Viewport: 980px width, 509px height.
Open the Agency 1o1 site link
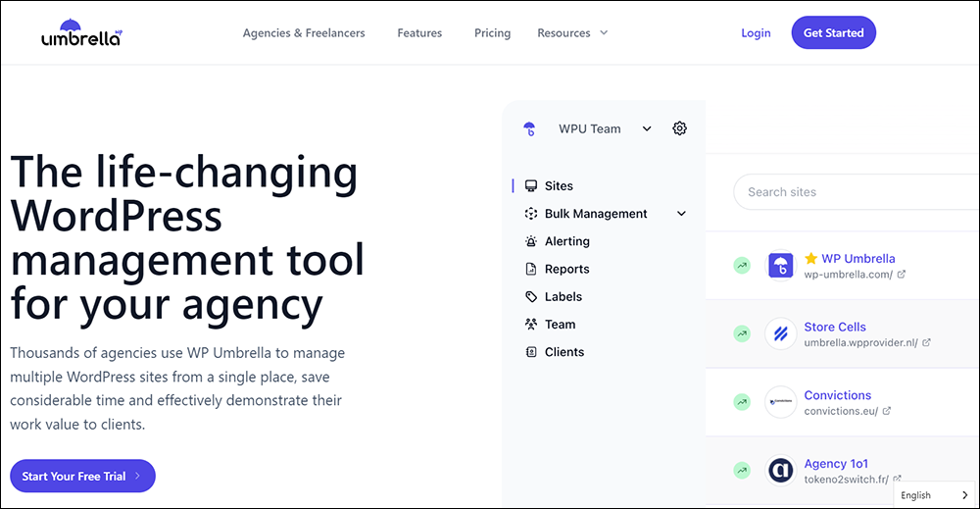point(836,463)
